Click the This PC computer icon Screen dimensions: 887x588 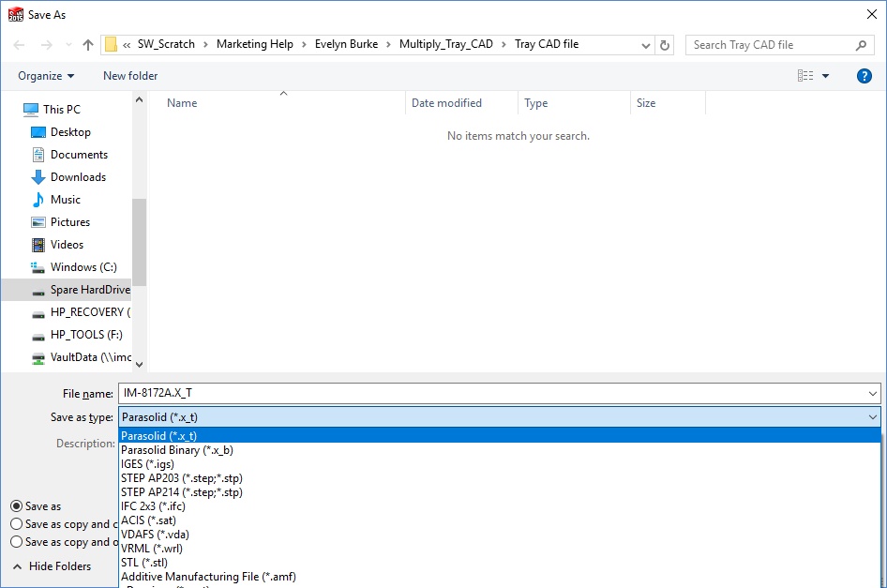pyautogui.click(x=31, y=109)
